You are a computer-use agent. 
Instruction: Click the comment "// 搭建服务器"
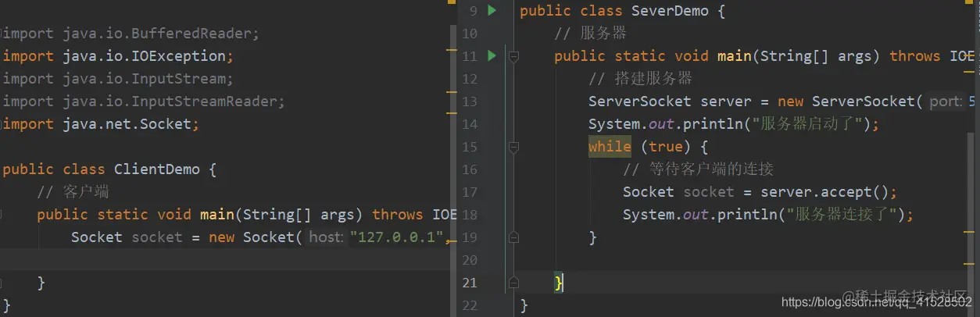640,79
